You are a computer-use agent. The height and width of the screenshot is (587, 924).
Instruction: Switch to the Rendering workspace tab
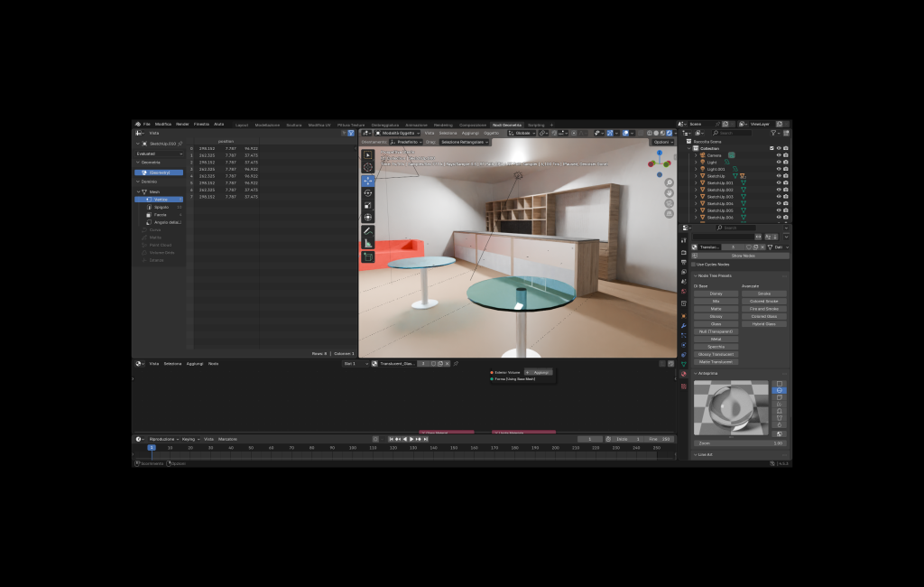tap(443, 125)
